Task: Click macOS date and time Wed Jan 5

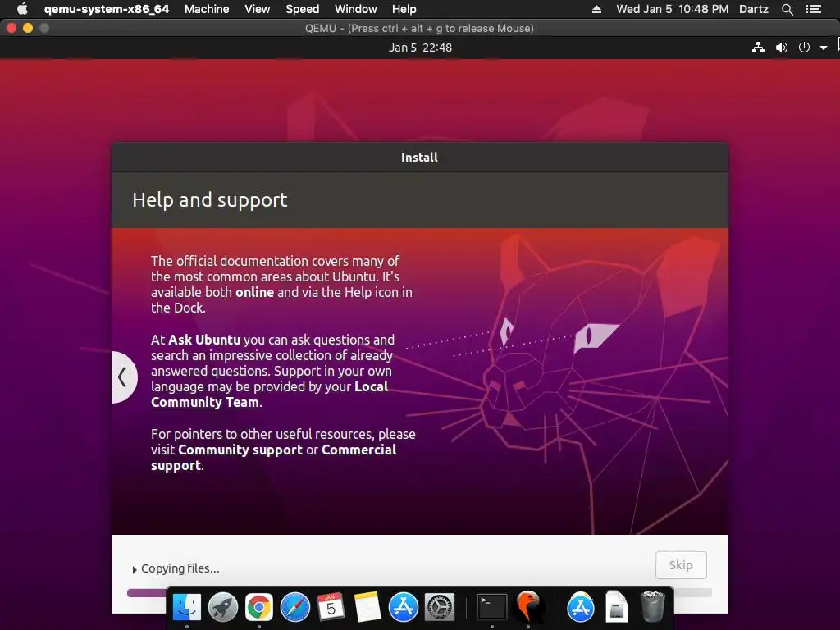Action: click(673, 9)
